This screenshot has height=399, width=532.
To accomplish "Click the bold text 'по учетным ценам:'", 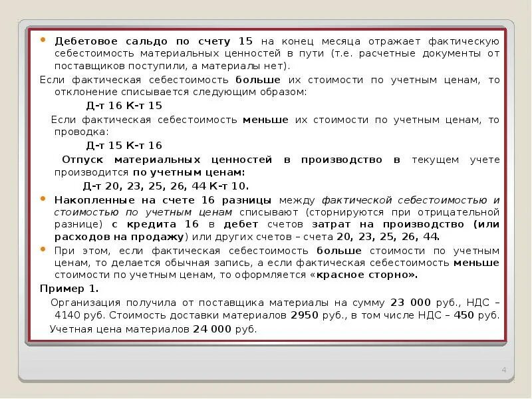I will pos(189,172).
